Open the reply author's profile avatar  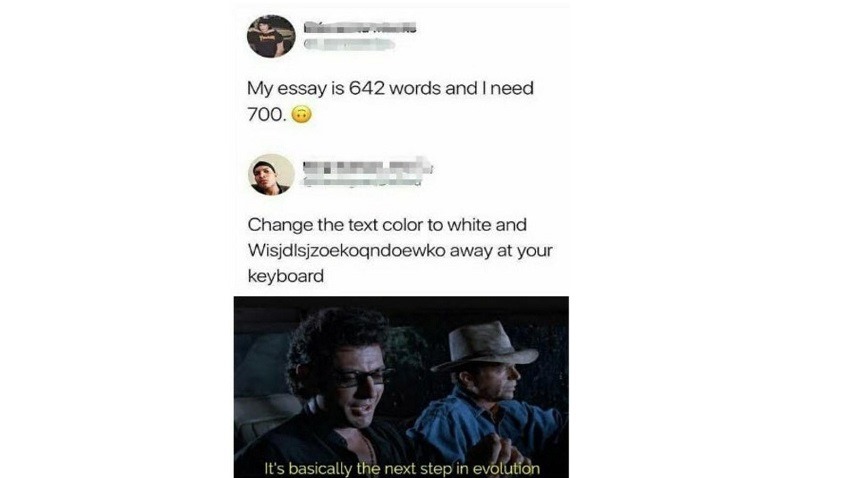pyautogui.click(x=271, y=175)
